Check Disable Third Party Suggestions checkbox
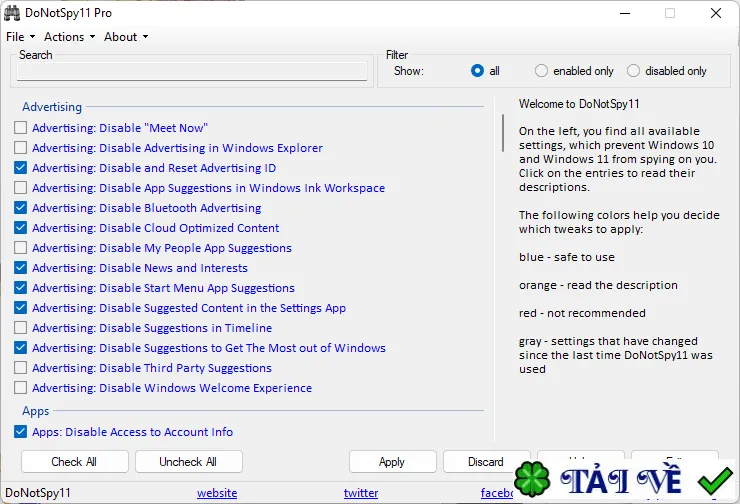This screenshot has height=504, width=740. 20,368
